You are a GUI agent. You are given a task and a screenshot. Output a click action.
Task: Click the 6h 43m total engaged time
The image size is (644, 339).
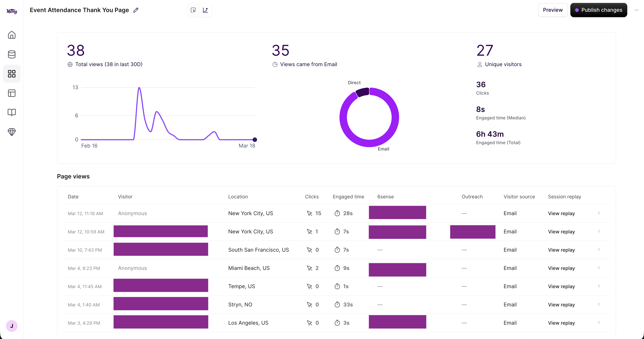coord(490,134)
